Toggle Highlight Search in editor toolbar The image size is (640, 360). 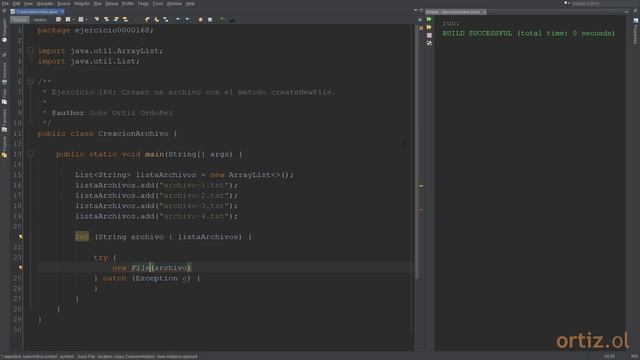(x=125, y=19)
